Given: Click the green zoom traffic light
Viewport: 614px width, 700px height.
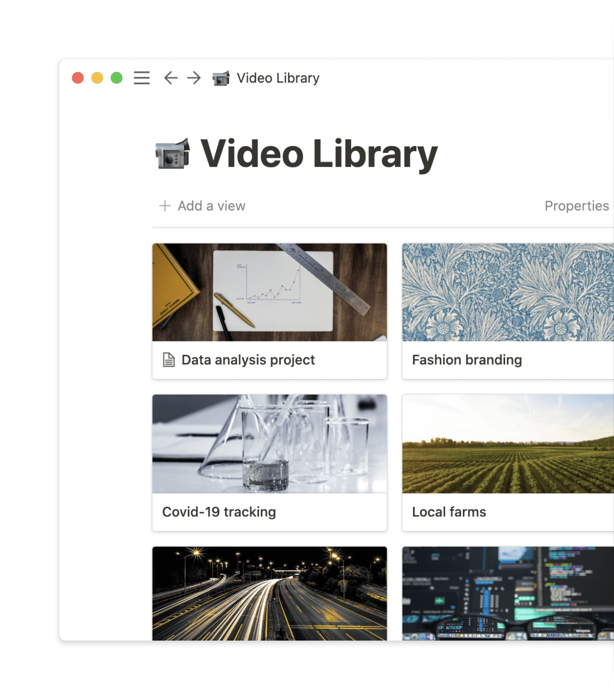Looking at the screenshot, I should [x=116, y=78].
